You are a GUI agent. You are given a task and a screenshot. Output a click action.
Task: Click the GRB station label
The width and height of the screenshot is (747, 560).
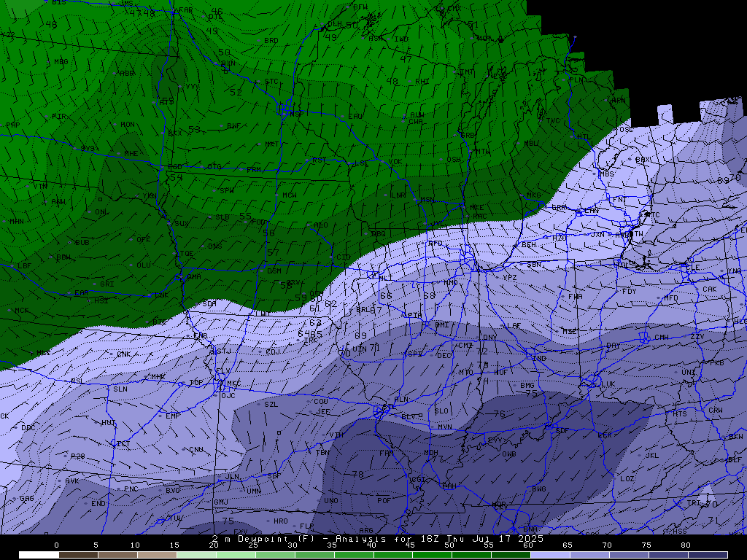[x=468, y=136]
